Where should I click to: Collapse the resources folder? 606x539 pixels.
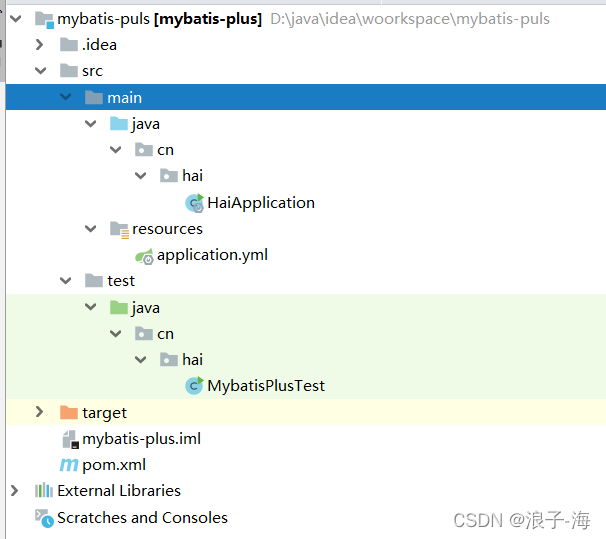click(x=90, y=229)
